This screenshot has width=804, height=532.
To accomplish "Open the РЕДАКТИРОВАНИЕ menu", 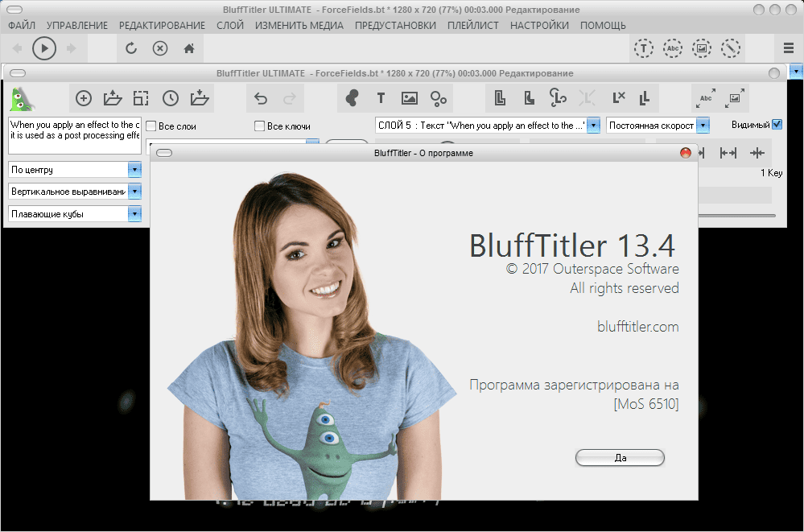I will pyautogui.click(x=162, y=25).
